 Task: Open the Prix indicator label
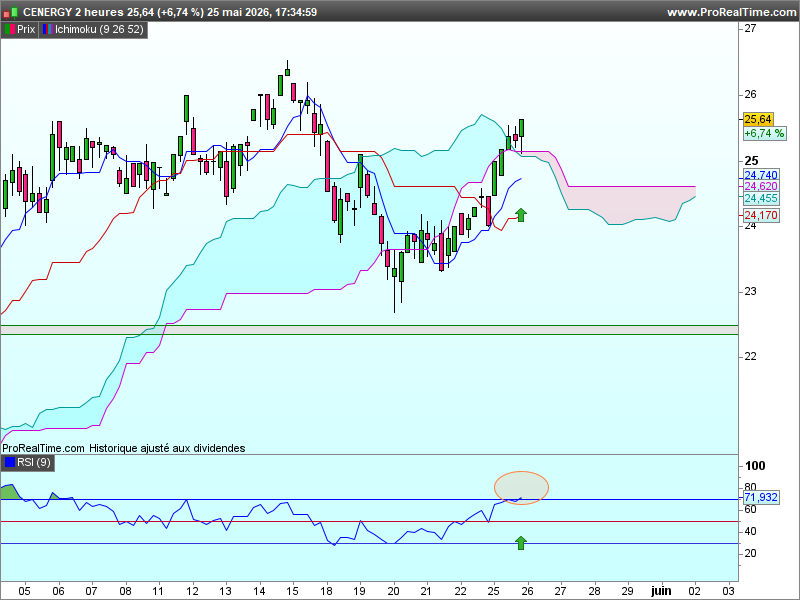point(19,30)
